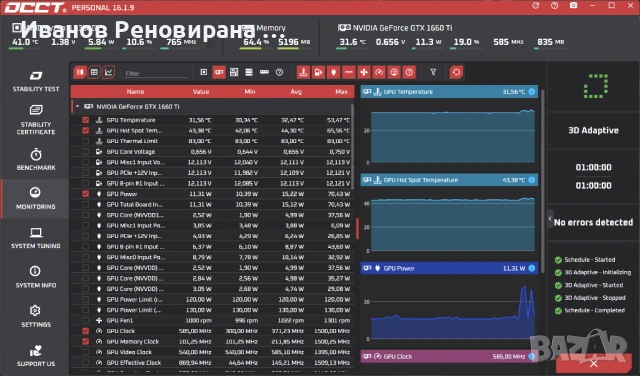Uncheck the GPU Power checkbox

click(x=85, y=194)
